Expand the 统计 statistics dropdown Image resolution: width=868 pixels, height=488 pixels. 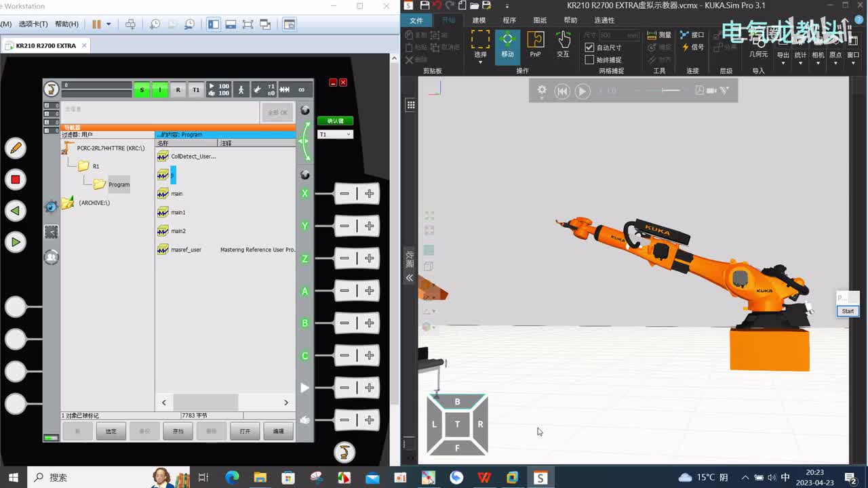[x=801, y=64]
